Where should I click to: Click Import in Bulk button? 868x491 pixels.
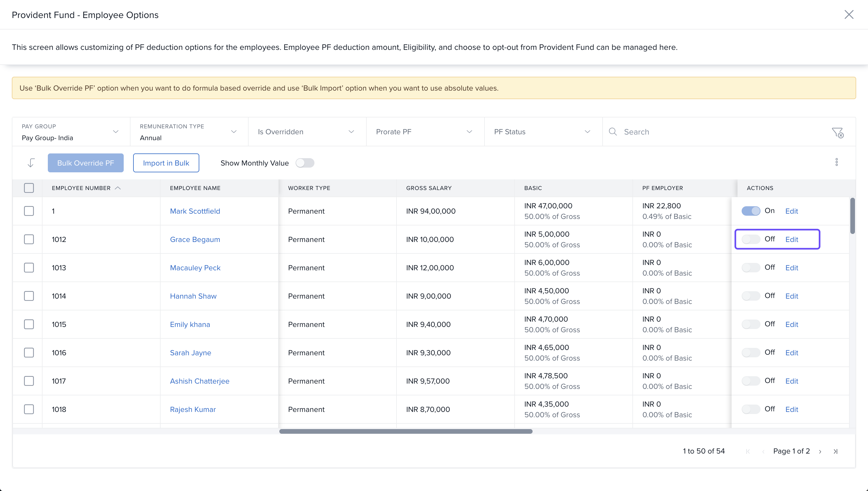(166, 163)
